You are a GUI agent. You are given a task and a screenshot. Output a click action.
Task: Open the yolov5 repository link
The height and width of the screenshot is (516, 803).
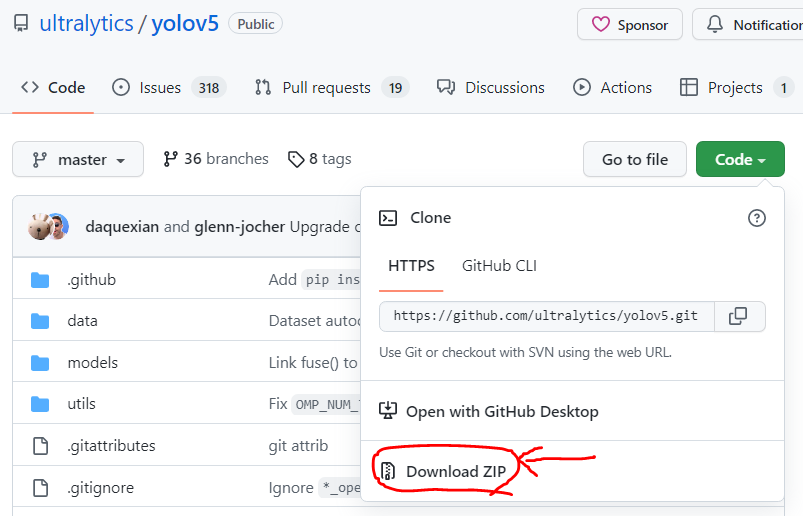pos(185,24)
